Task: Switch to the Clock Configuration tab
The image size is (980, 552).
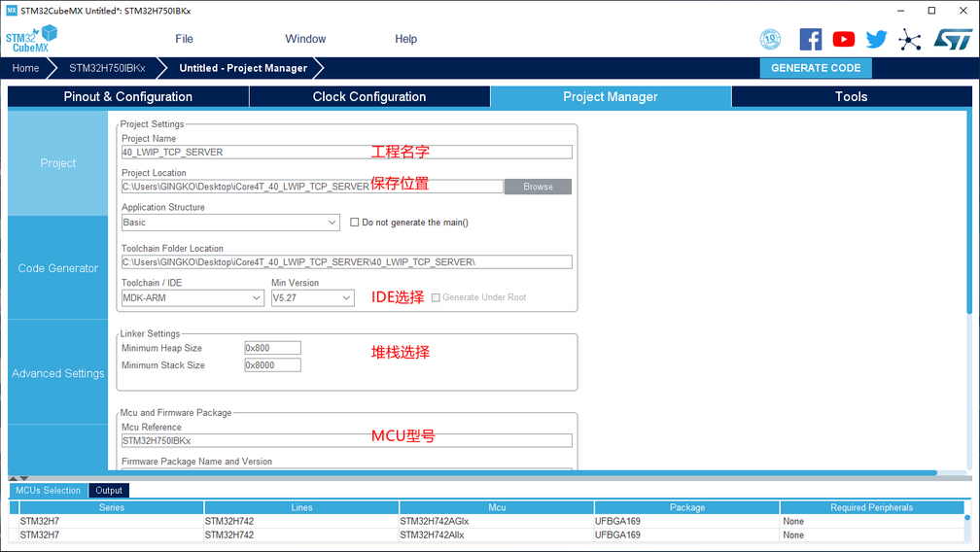Action: tap(369, 97)
